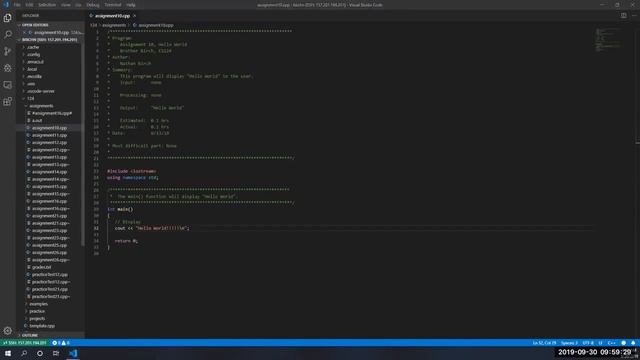640x360 pixels.
Task: Click the SSH remote indicator in status bar
Action: pyautogui.click(x=24, y=343)
